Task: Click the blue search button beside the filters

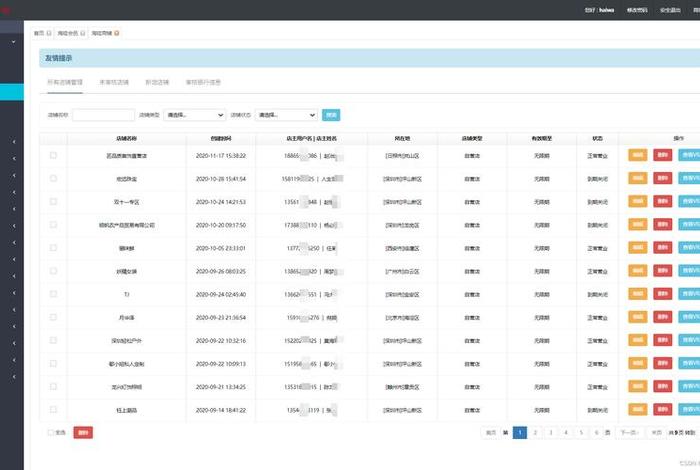Action: pos(332,115)
